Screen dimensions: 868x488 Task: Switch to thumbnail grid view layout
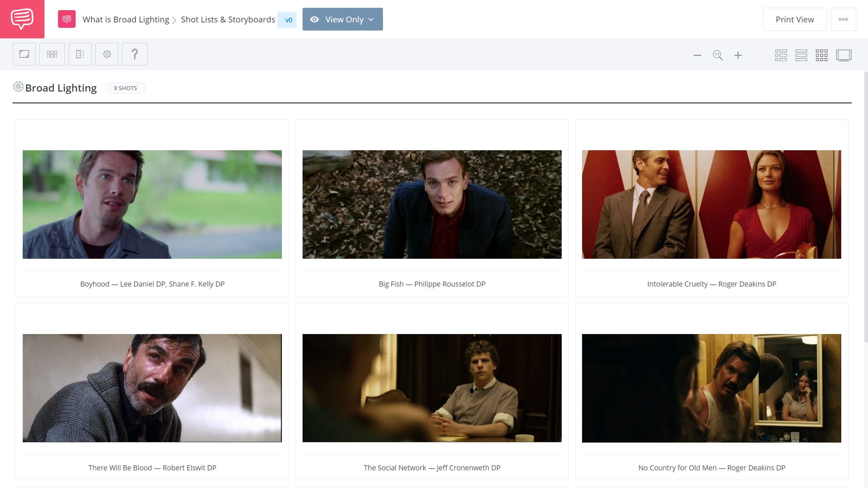[x=822, y=55]
